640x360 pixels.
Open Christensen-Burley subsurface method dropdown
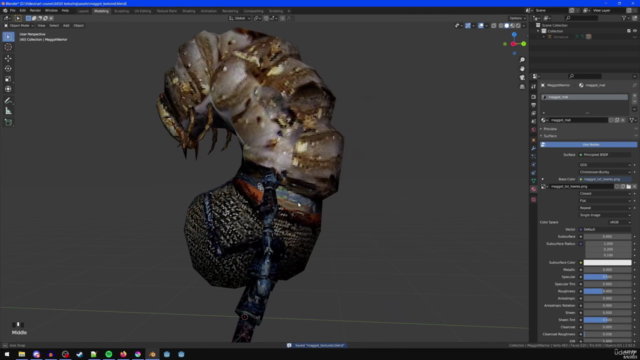605,172
